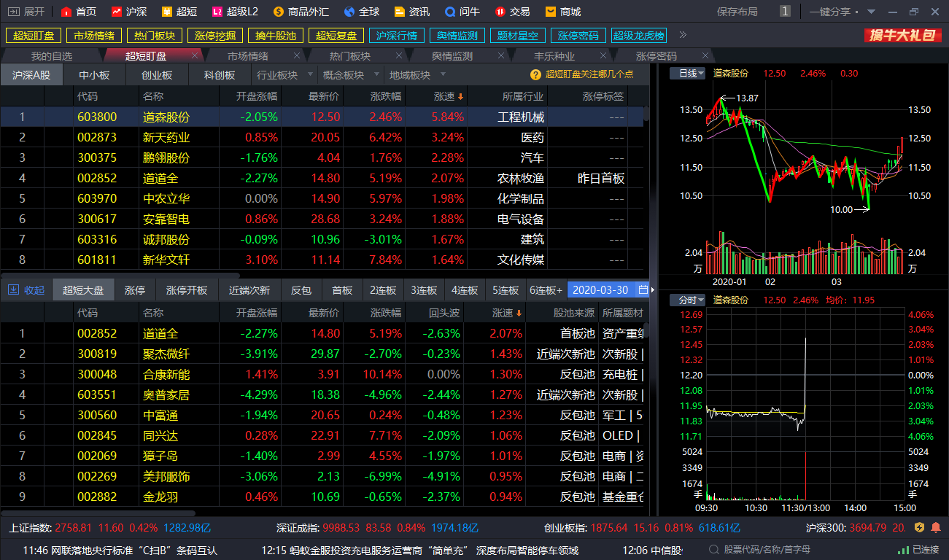The height and width of the screenshot is (560, 949).
Task: Select the 涨停开板 tab
Action: tap(187, 290)
